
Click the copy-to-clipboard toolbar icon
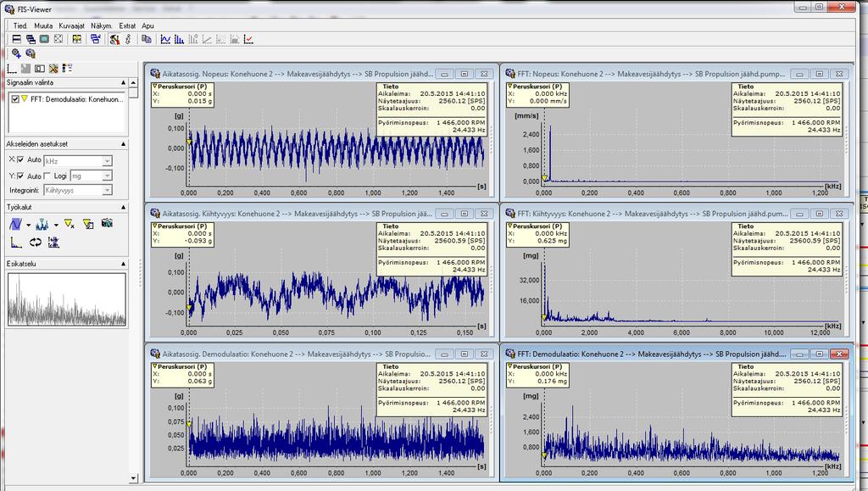coord(146,39)
